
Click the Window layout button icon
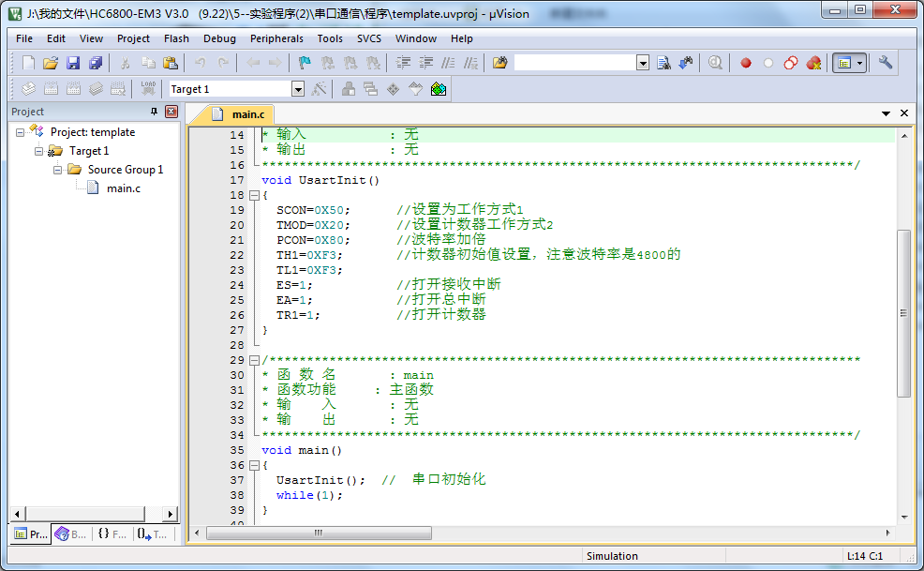coord(844,63)
